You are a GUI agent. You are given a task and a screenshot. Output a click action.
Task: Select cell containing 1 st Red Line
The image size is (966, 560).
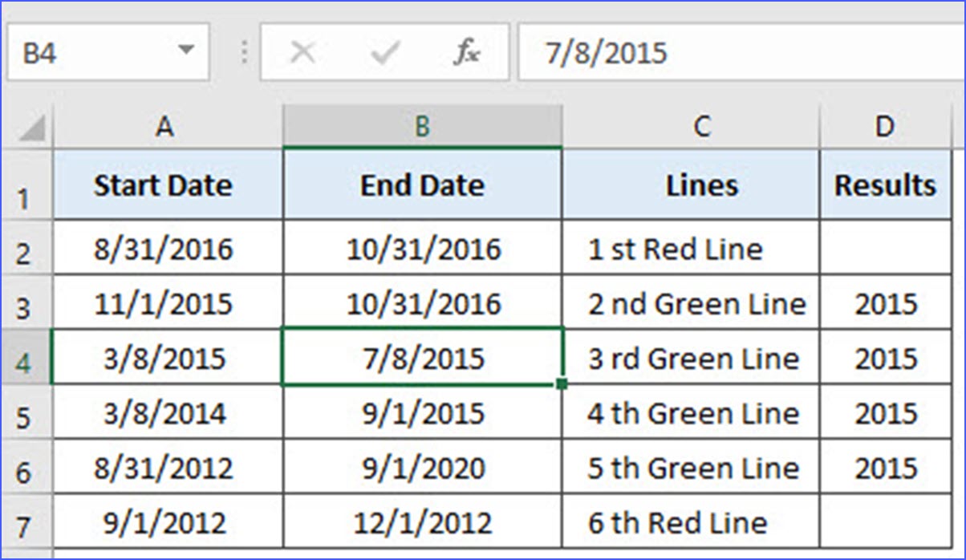[701, 249]
